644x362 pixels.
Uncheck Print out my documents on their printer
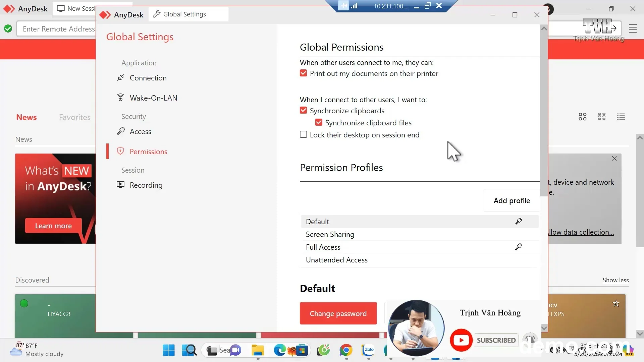point(303,73)
